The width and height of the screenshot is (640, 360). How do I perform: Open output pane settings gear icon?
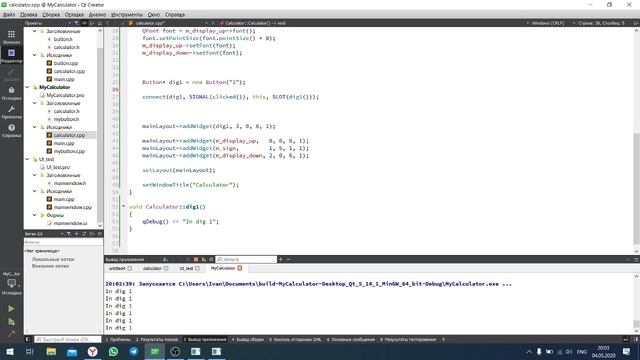pyautogui.click(x=211, y=260)
